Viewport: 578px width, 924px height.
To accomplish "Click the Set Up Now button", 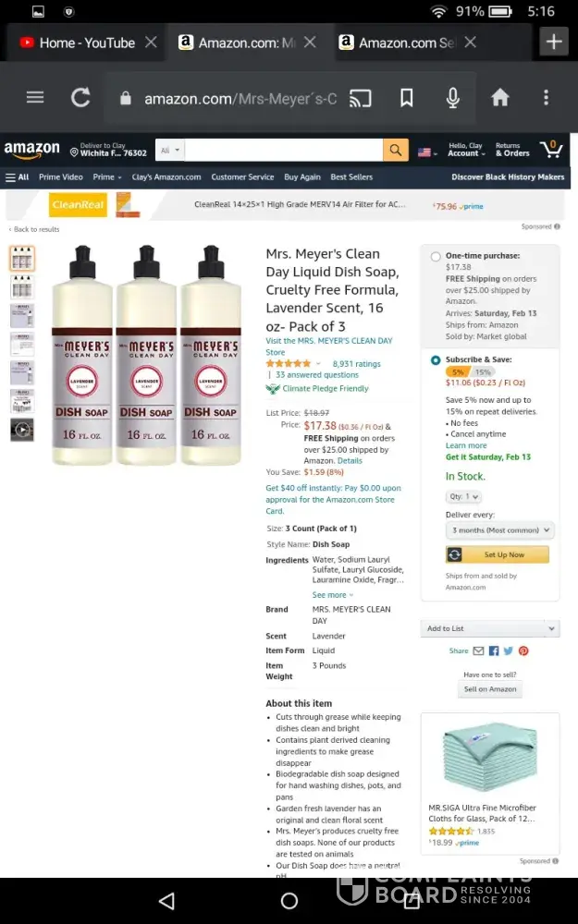I will pos(498,554).
